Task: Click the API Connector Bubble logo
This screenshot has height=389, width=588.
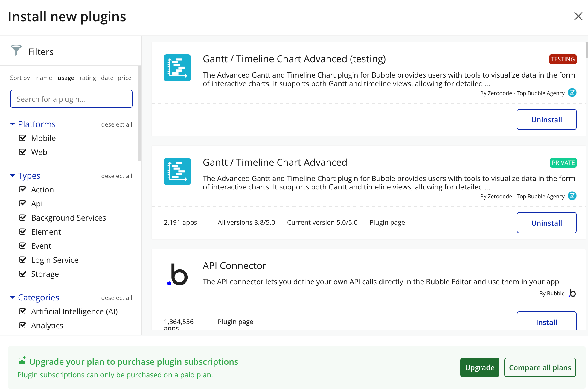Action: (x=177, y=274)
